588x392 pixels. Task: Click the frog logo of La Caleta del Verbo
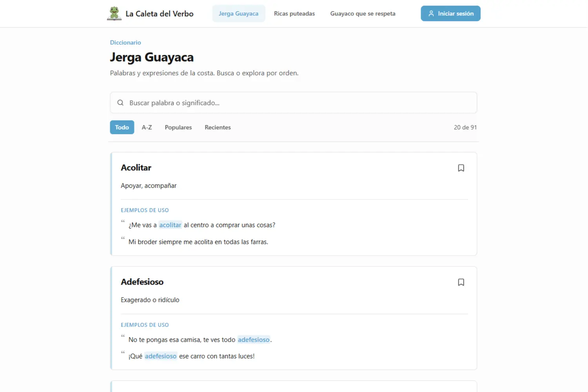click(x=114, y=13)
